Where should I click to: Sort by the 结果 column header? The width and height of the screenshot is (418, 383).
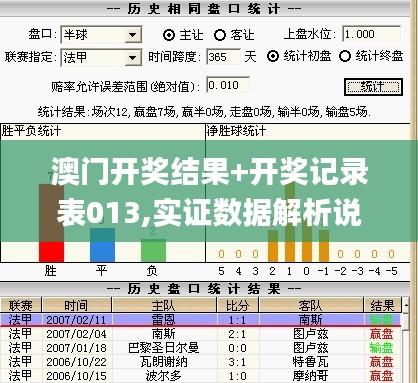(382, 305)
